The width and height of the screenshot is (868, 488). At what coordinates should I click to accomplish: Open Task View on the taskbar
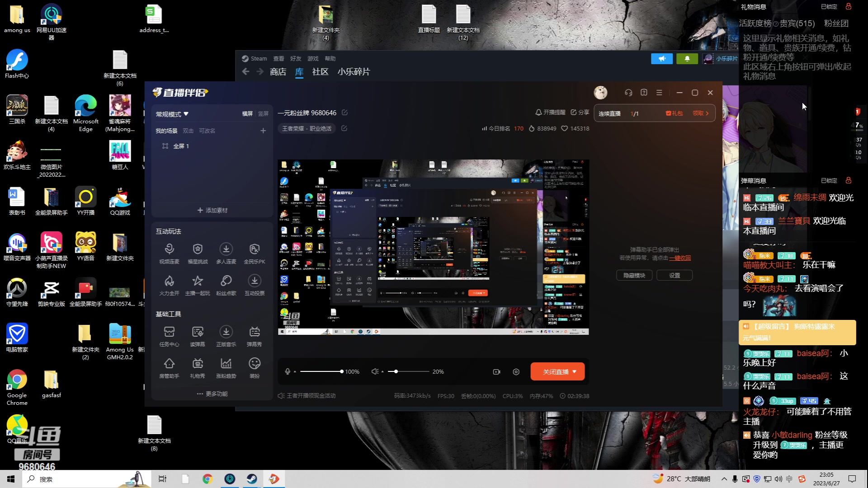(162, 479)
